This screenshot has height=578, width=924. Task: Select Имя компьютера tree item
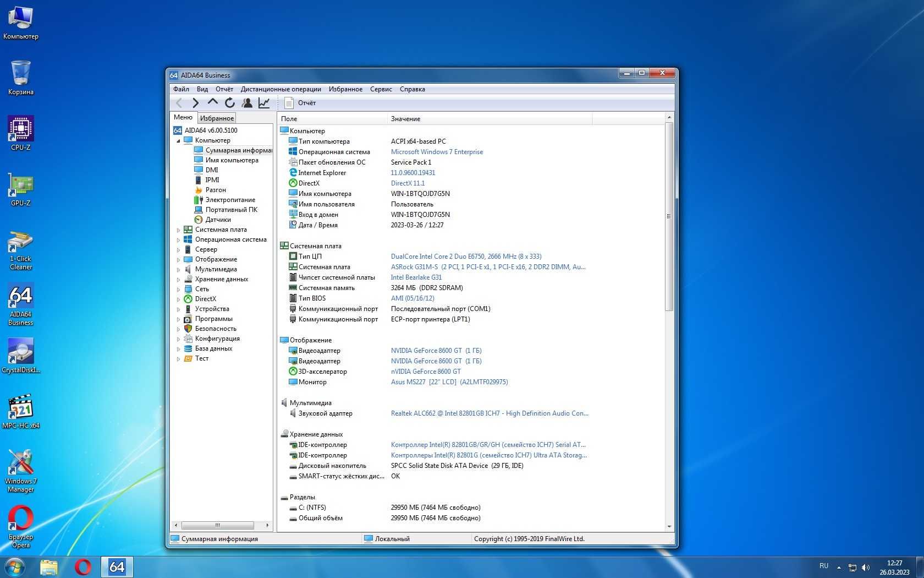pyautogui.click(x=232, y=160)
